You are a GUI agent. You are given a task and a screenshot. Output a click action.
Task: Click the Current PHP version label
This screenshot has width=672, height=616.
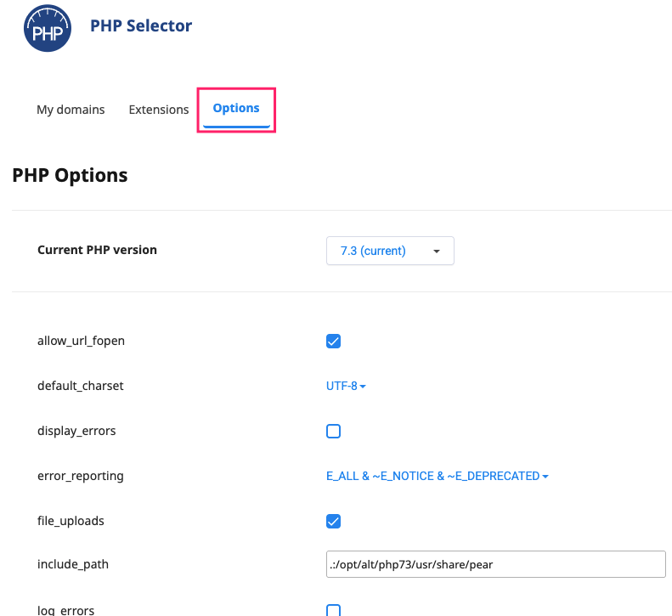(x=97, y=250)
